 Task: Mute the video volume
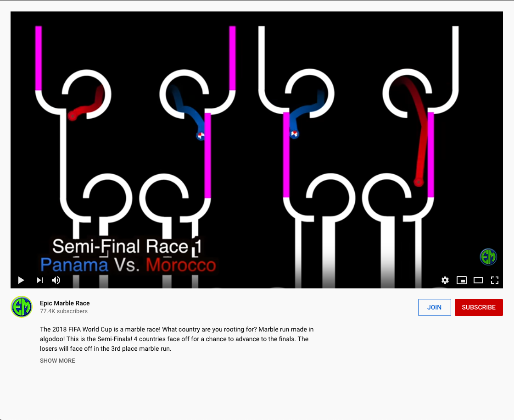56,280
